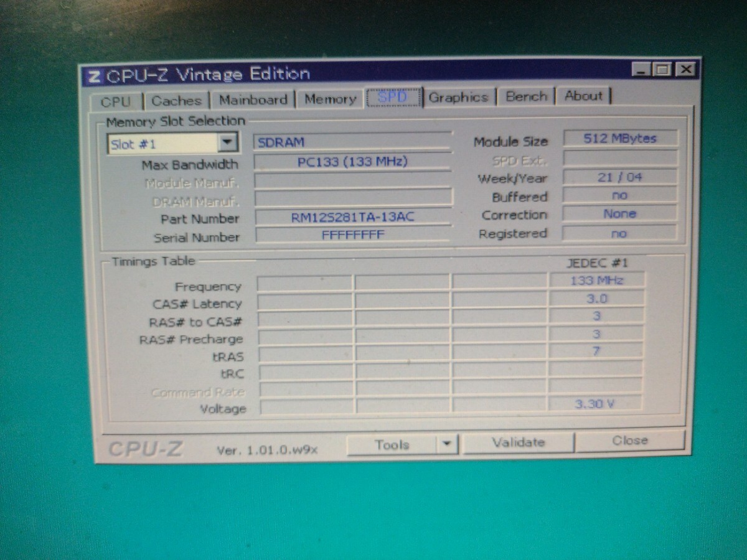This screenshot has width=747, height=560.
Task: Click the Registered value field
Action: click(x=619, y=233)
